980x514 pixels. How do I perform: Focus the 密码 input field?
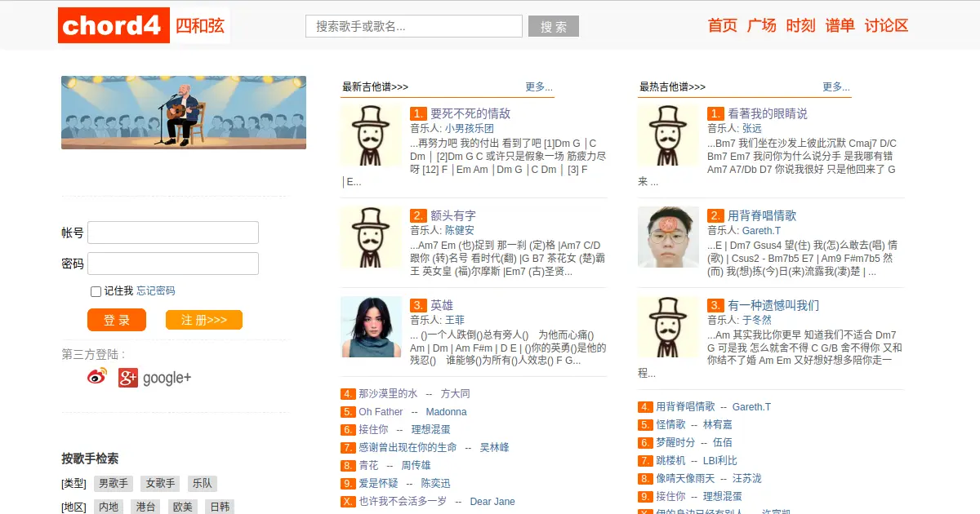(x=173, y=264)
